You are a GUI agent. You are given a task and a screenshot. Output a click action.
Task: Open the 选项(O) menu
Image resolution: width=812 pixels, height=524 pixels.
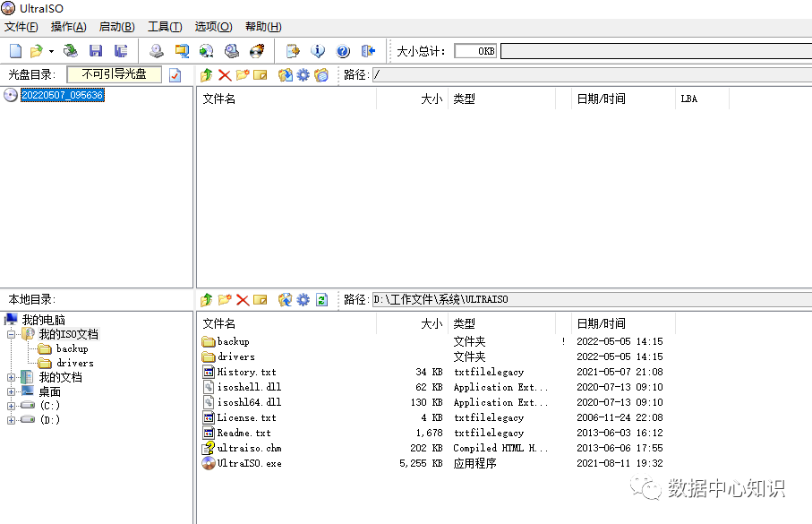[213, 27]
